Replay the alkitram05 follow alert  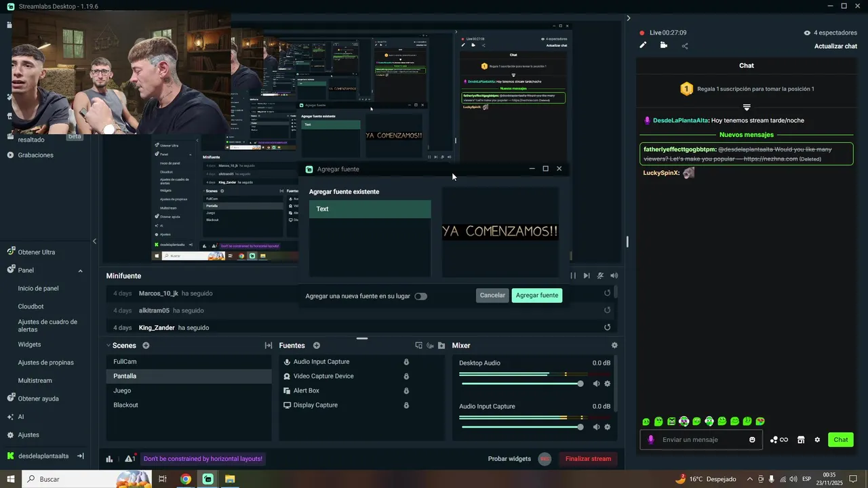pos(608,310)
